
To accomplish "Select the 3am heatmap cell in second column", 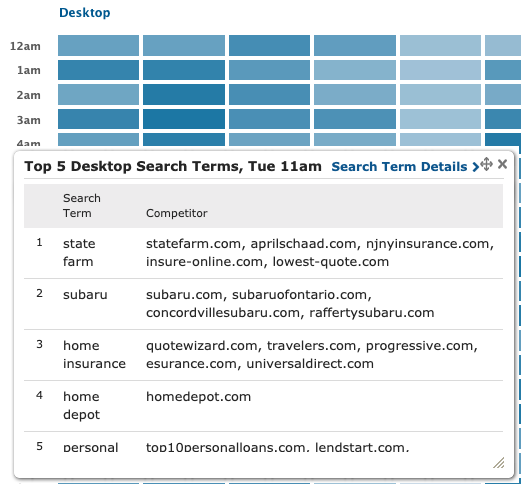I will coord(184,119).
